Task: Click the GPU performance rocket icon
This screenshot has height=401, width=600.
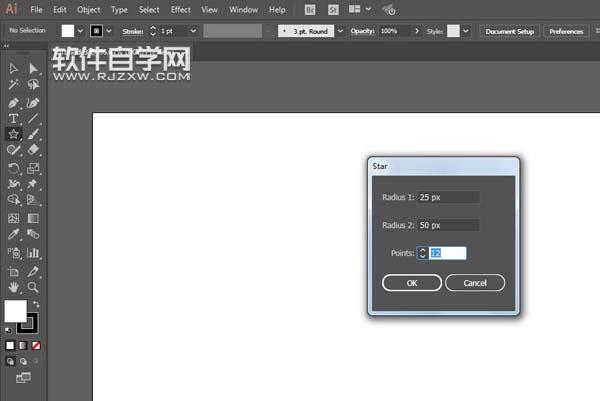Action: coord(389,10)
